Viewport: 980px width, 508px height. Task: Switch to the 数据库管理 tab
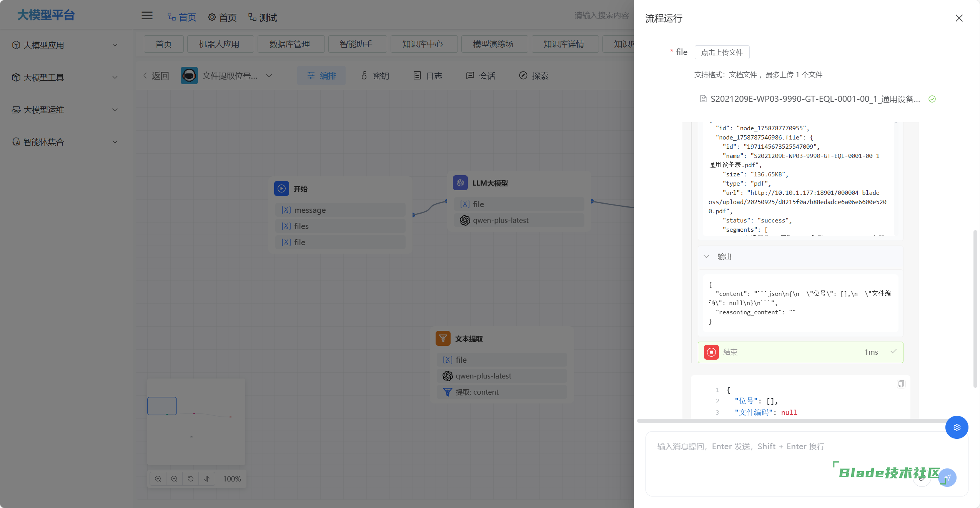coord(291,44)
